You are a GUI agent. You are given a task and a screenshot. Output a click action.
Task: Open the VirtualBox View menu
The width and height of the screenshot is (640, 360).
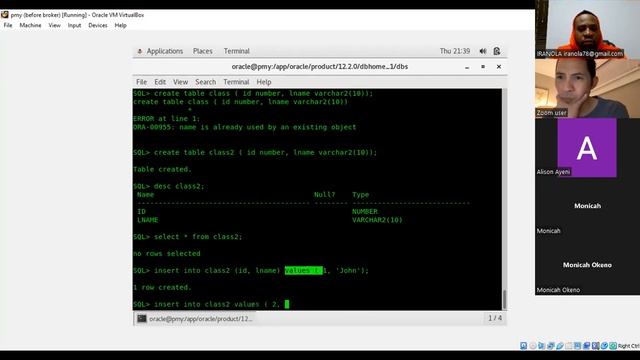tap(54, 25)
